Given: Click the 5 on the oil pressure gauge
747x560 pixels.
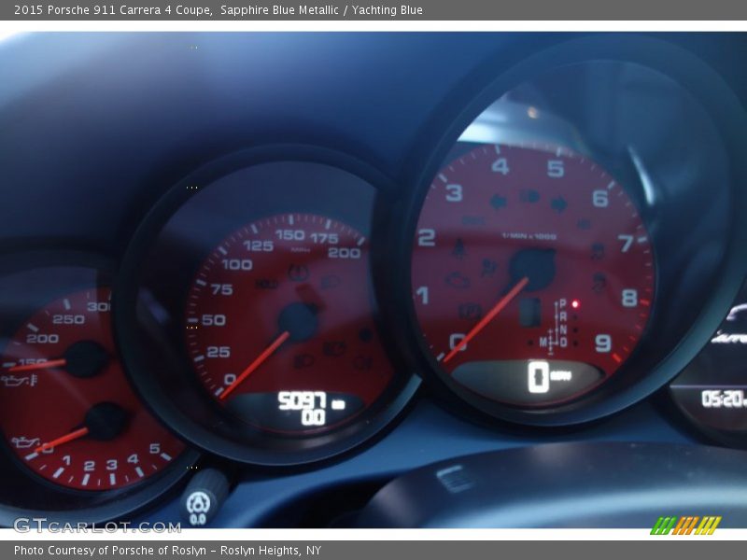Looking at the screenshot, I should tap(155, 448).
